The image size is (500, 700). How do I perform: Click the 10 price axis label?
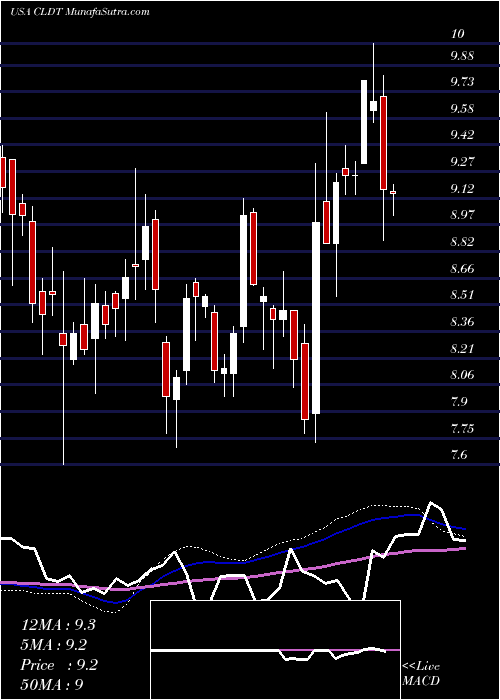coord(458,34)
